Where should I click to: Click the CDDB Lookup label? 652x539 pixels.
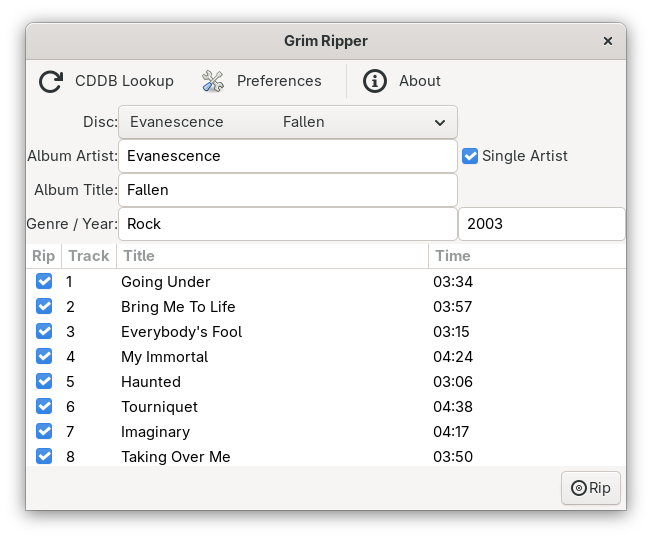[124, 81]
